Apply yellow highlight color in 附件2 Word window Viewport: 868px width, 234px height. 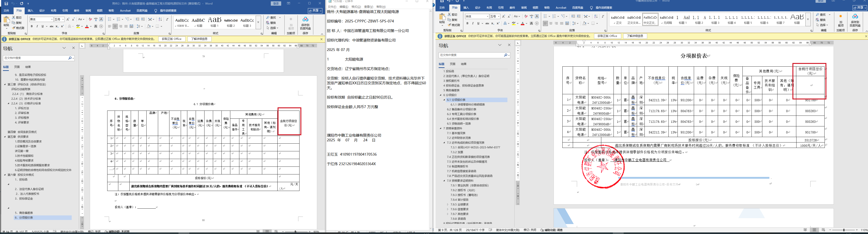(x=78, y=26)
